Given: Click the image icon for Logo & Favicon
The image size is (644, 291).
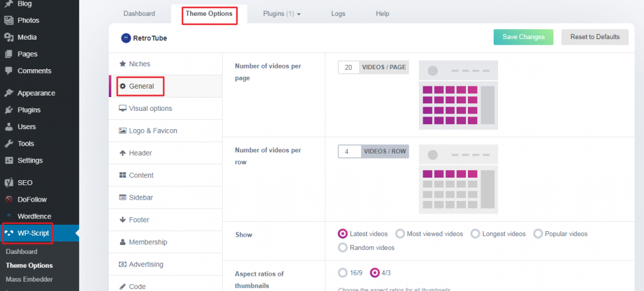Looking at the screenshot, I should (x=123, y=131).
